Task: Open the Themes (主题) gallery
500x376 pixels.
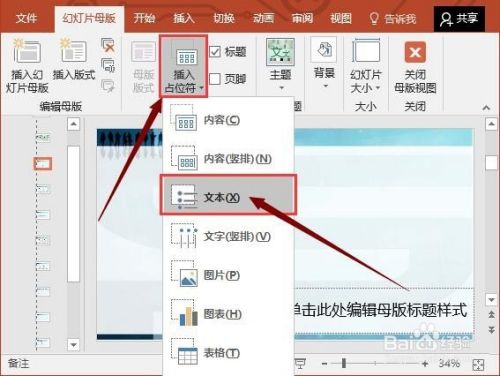Action: tap(280, 65)
